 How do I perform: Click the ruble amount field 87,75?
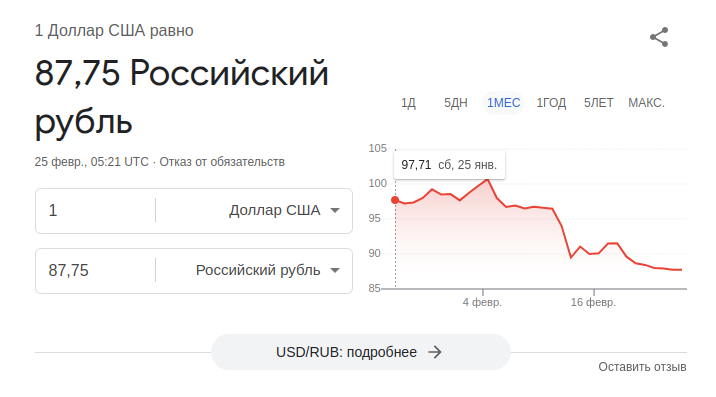[95, 270]
